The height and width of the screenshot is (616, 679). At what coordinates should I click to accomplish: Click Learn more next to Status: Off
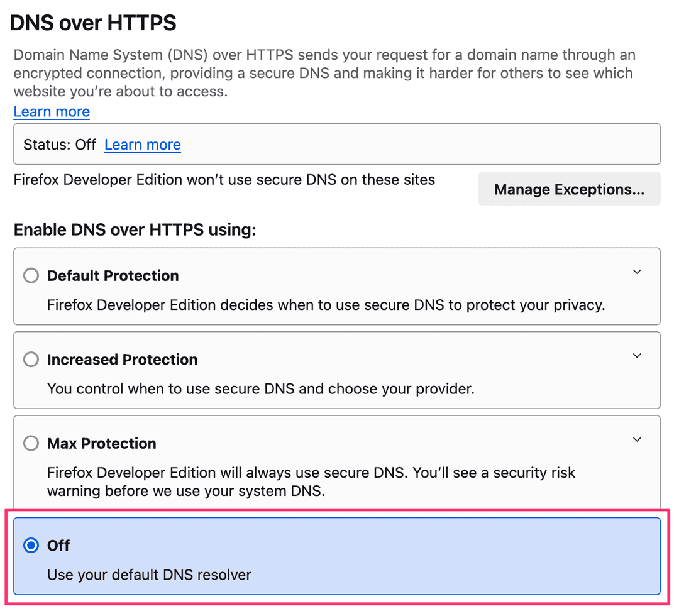click(142, 144)
